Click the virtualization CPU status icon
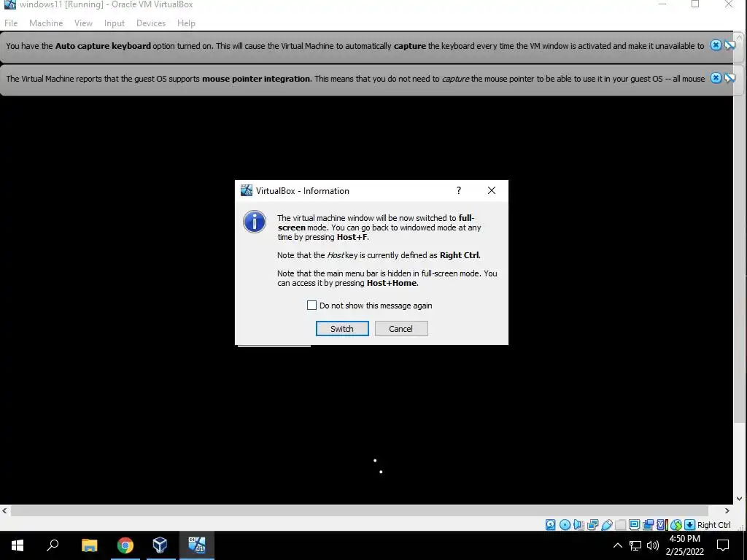Image resolution: width=747 pixels, height=560 pixels. [662, 525]
